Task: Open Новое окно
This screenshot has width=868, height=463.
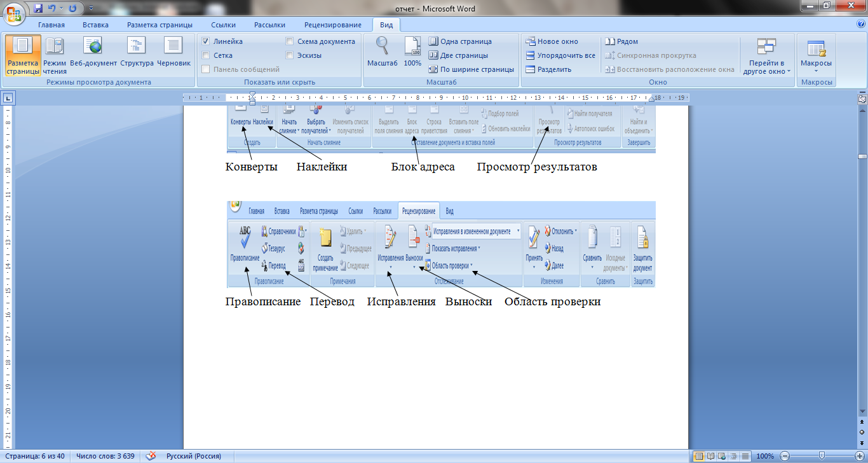Action: pos(552,41)
